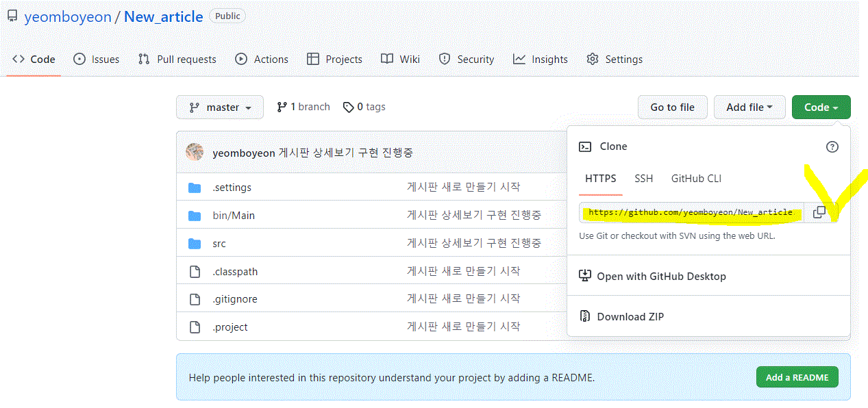This screenshot has width=868, height=408.
Task: Click the Pull requests tab icon
Action: (x=144, y=60)
